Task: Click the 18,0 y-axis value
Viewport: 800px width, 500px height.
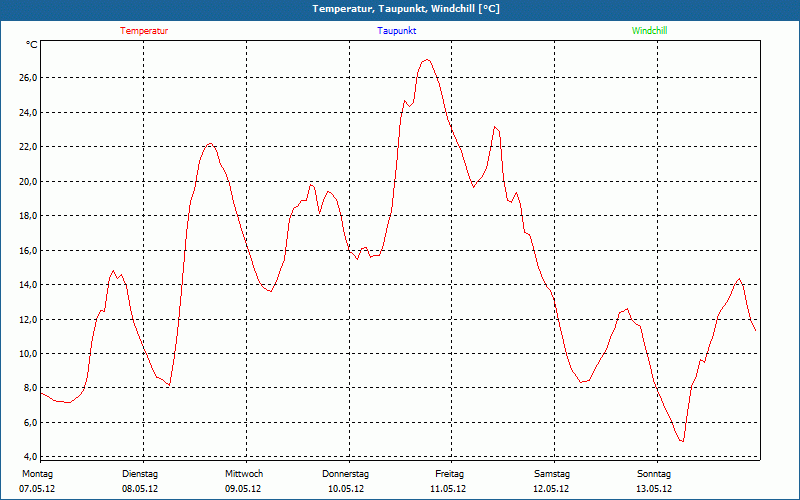Action: pyautogui.click(x=28, y=216)
